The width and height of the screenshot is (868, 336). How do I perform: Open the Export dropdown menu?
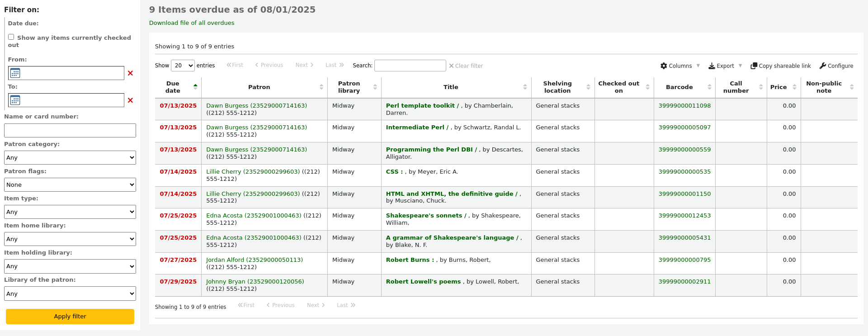[725, 66]
